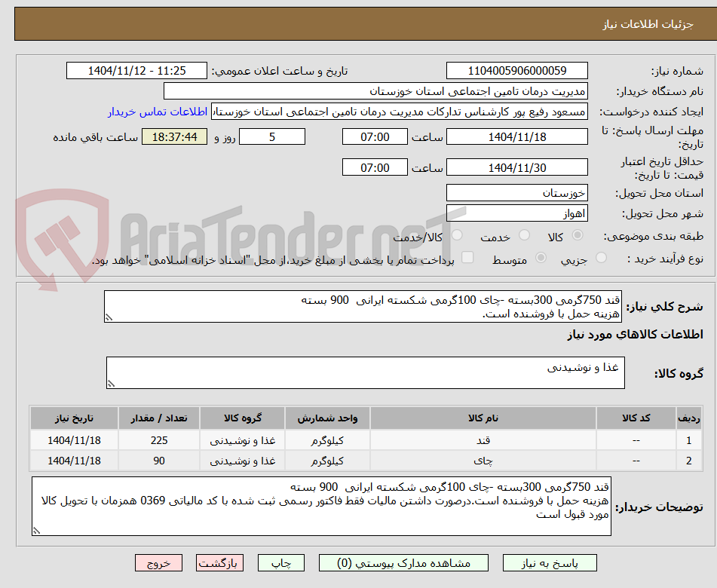The height and width of the screenshot is (588, 717).
Task: Open اطلاعات تماس خریدار link
Action: click(158, 112)
